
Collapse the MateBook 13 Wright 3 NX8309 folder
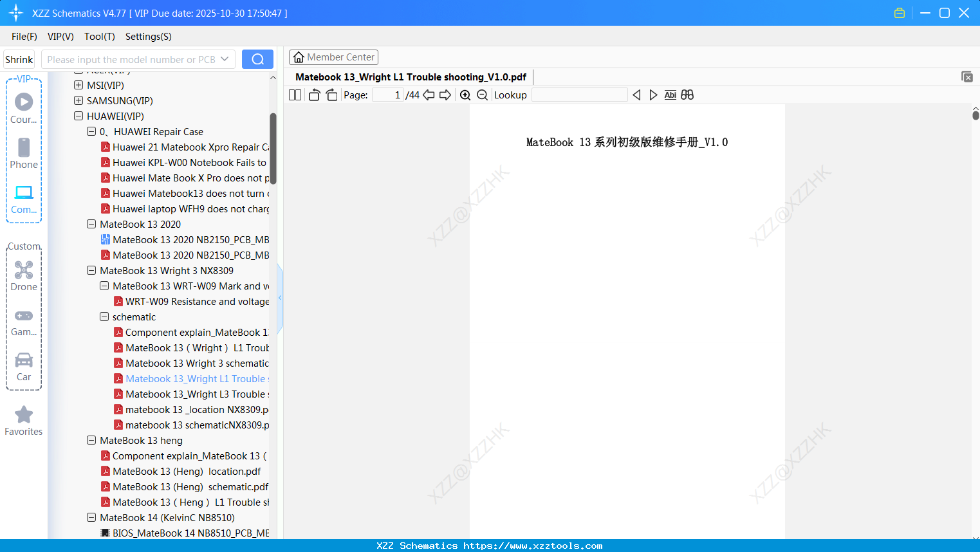(91, 270)
